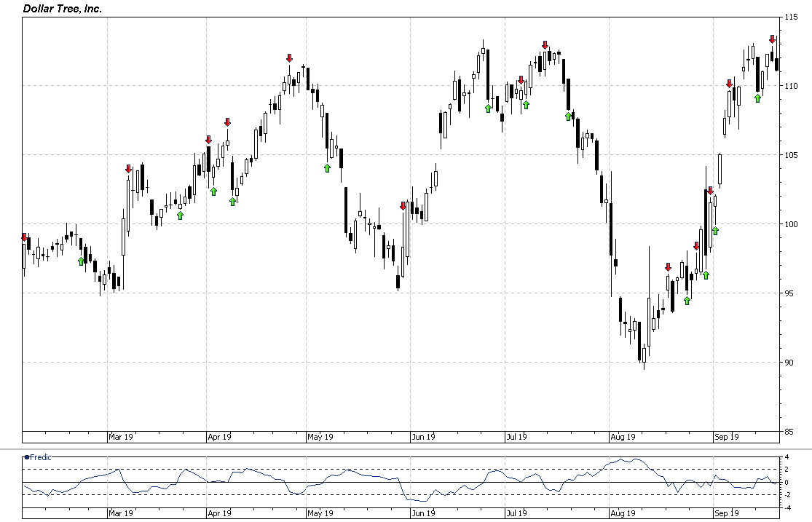This screenshot has width=812, height=522.
Task: Click the 105 price axis label
Action: click(x=790, y=155)
